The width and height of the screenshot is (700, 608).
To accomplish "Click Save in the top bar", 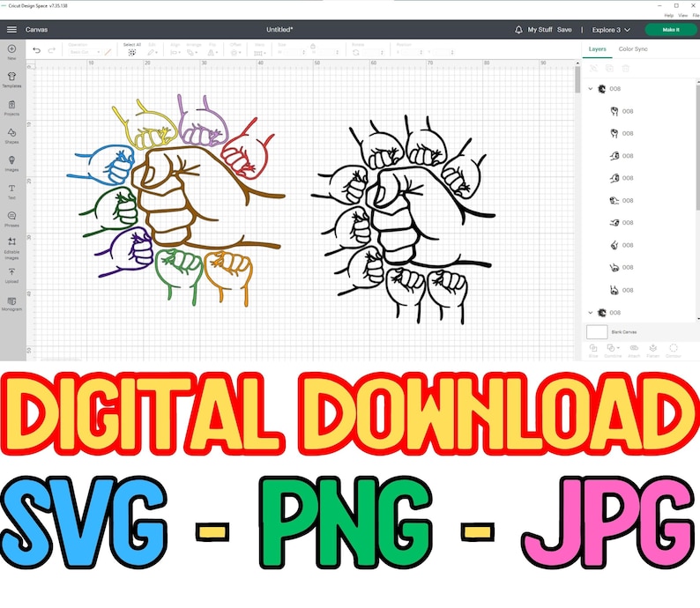I will [564, 29].
